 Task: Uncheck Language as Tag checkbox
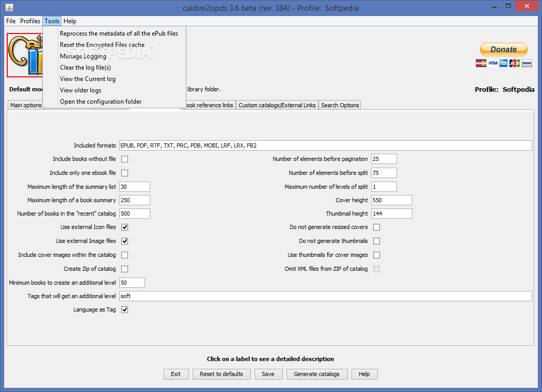125,310
